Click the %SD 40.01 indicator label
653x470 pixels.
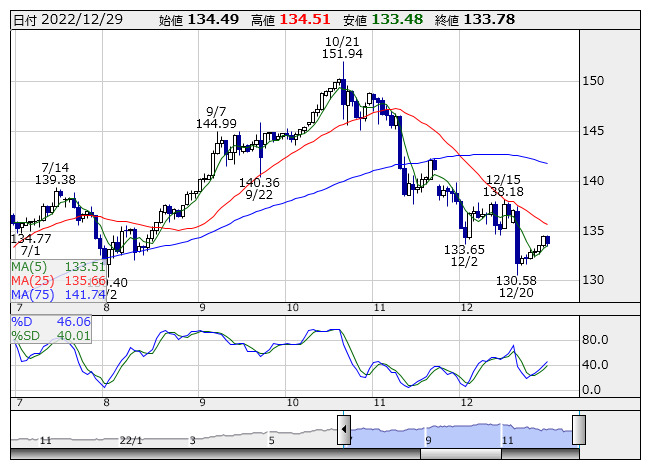(x=51, y=336)
